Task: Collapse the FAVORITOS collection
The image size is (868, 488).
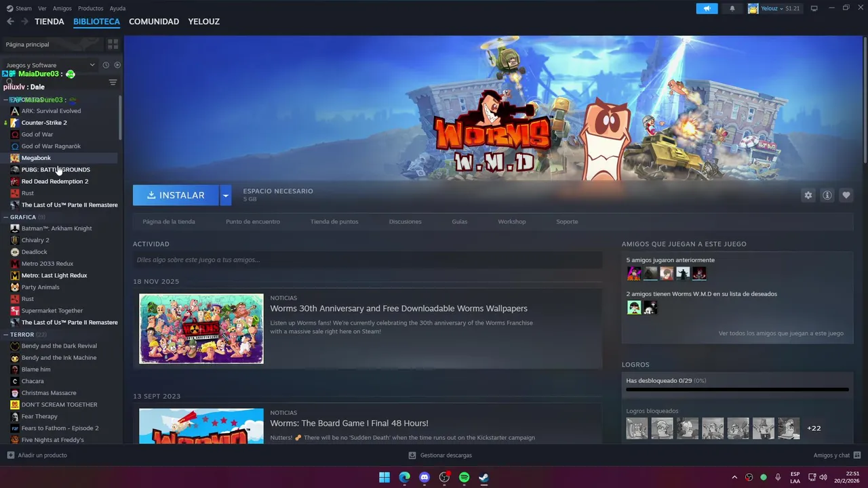Action: (x=5, y=100)
